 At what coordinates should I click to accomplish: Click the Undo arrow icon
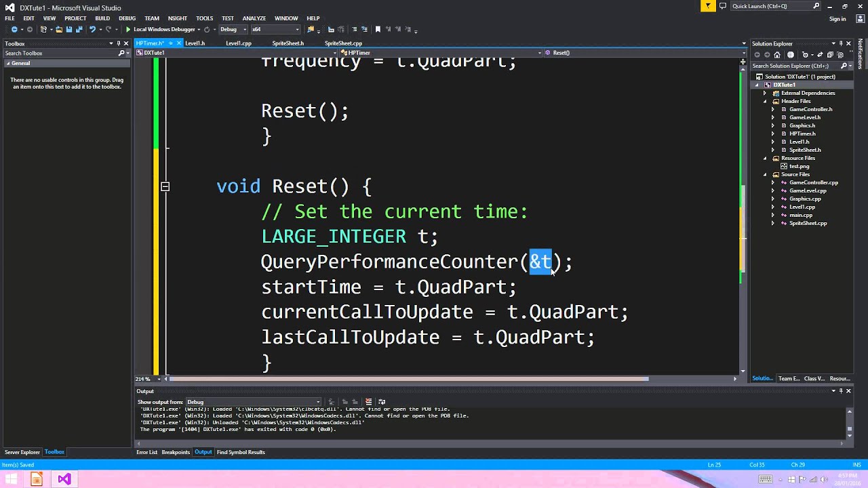(92, 29)
